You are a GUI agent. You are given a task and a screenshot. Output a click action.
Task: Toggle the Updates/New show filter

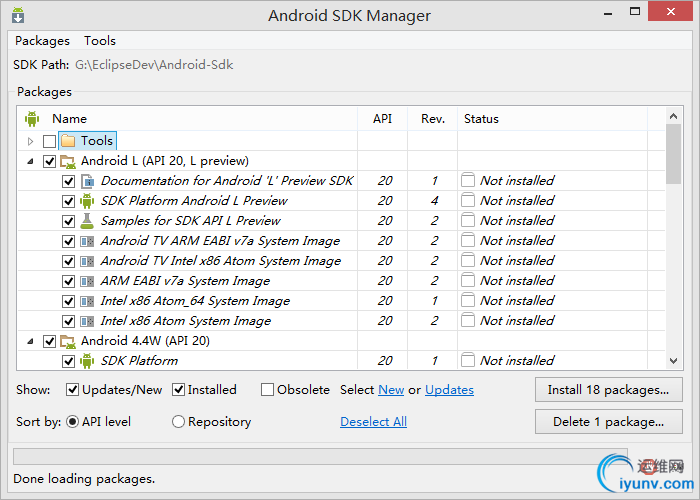(72, 390)
